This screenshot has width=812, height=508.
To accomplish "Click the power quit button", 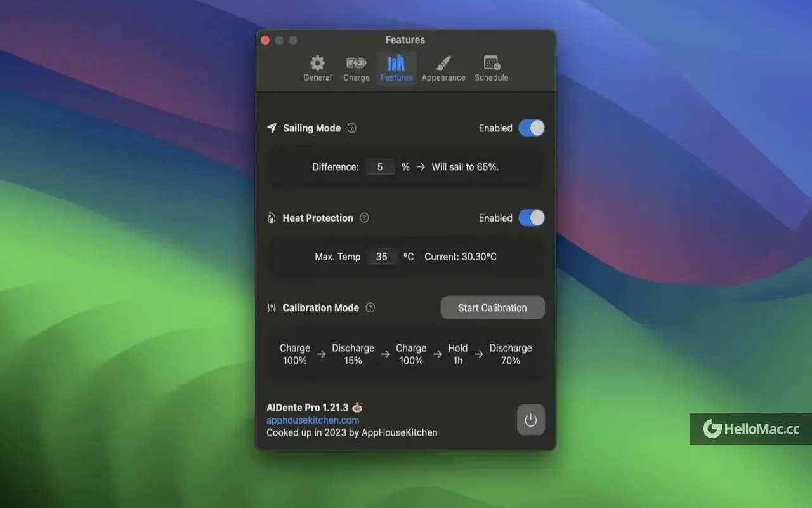I will tap(531, 420).
